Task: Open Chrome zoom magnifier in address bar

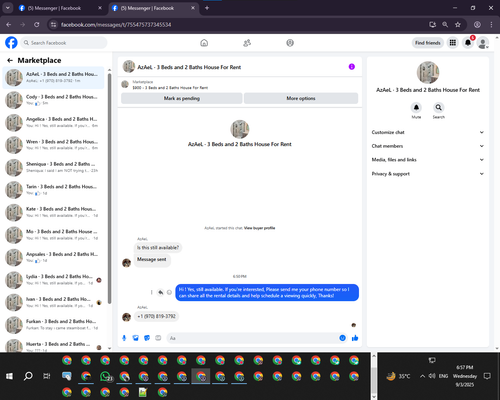Action: click(445, 25)
